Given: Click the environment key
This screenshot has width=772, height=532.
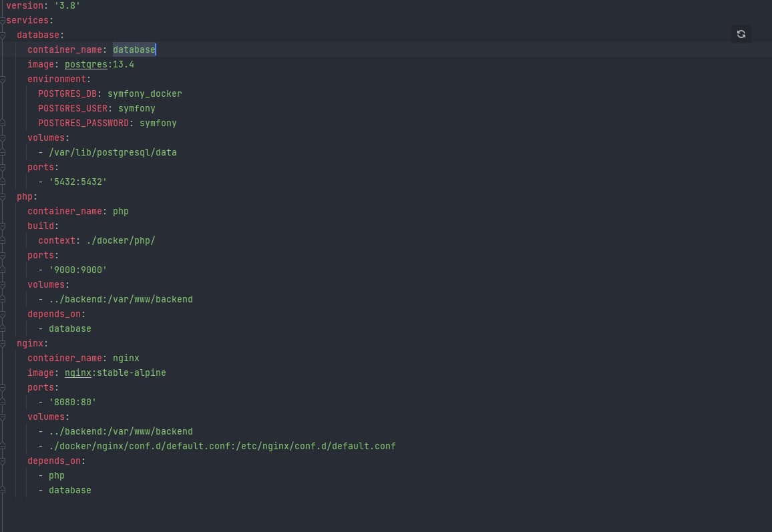Looking at the screenshot, I should 57,79.
